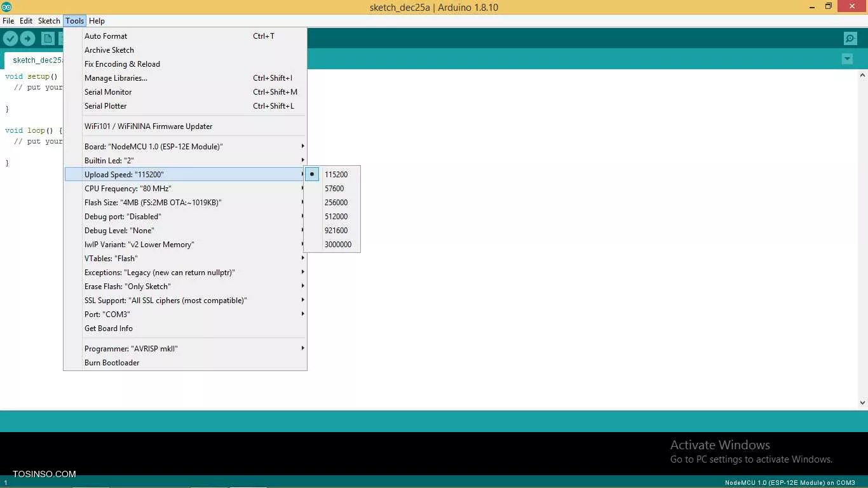Click Get Board Info
This screenshot has width=868, height=488.
pyautogui.click(x=186, y=329)
